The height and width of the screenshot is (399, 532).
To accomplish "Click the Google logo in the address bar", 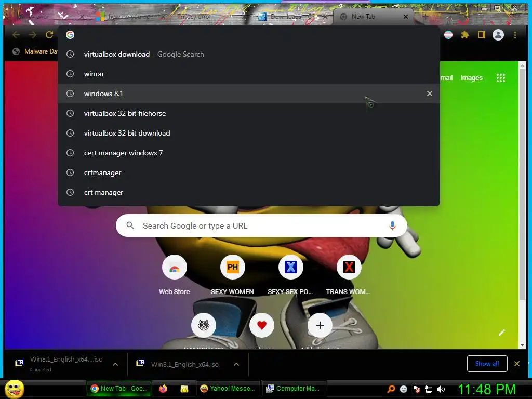I will pos(70,35).
